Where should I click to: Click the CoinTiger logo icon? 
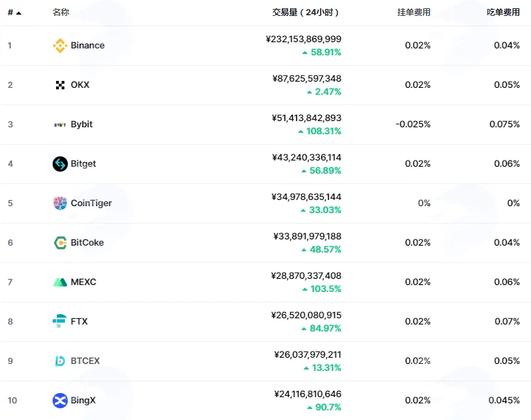click(x=60, y=203)
